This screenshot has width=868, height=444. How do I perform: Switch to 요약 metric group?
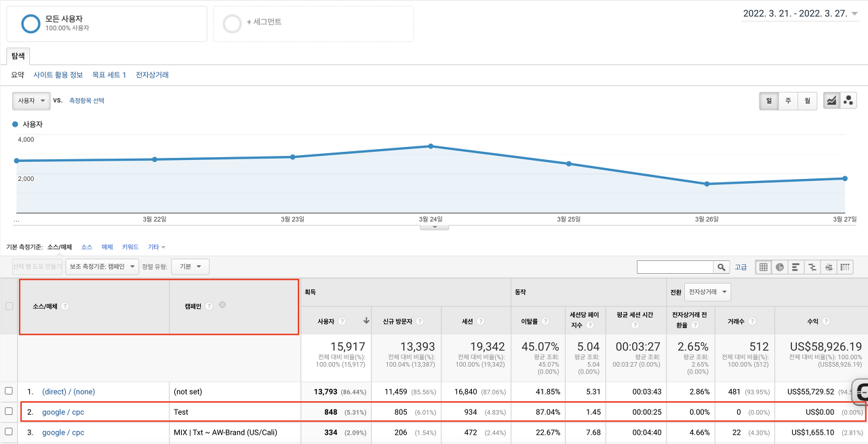[18, 75]
